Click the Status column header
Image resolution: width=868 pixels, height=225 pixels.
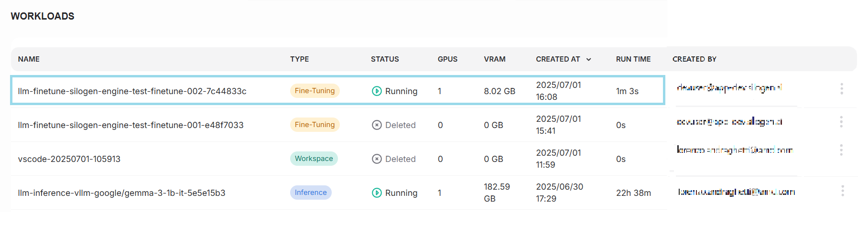point(384,59)
